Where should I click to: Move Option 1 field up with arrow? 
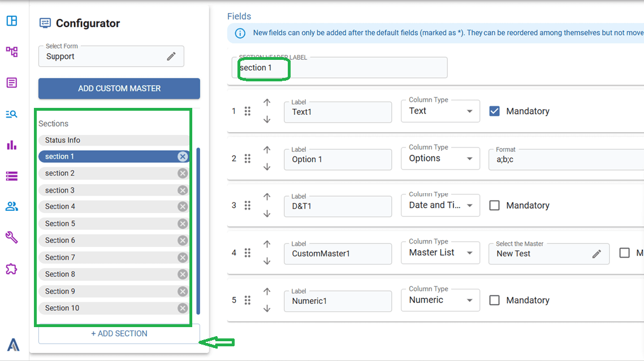click(267, 150)
